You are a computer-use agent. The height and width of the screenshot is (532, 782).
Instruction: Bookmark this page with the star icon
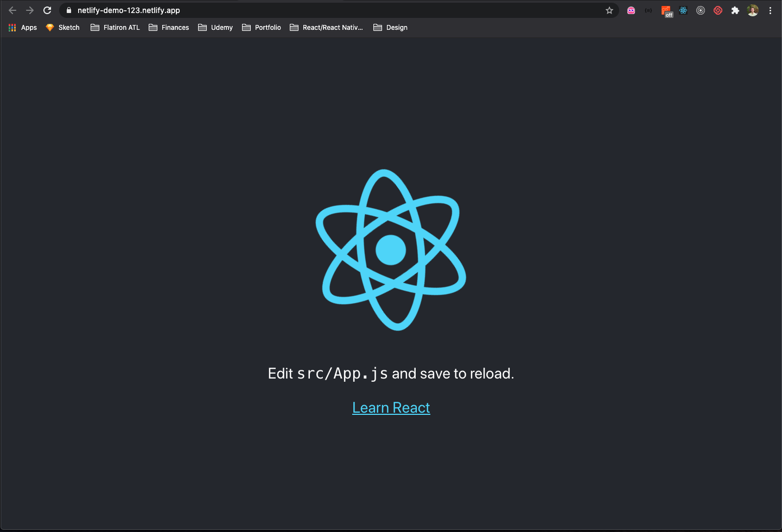[x=609, y=10]
